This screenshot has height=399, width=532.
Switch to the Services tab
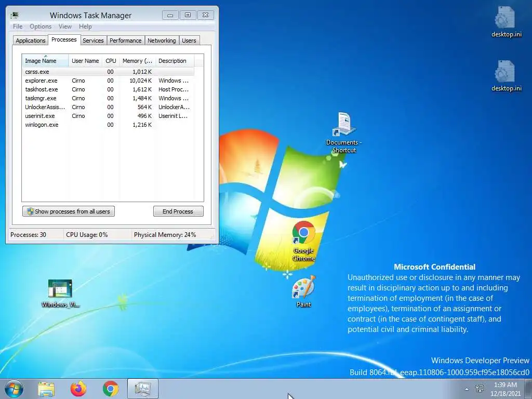tap(94, 41)
